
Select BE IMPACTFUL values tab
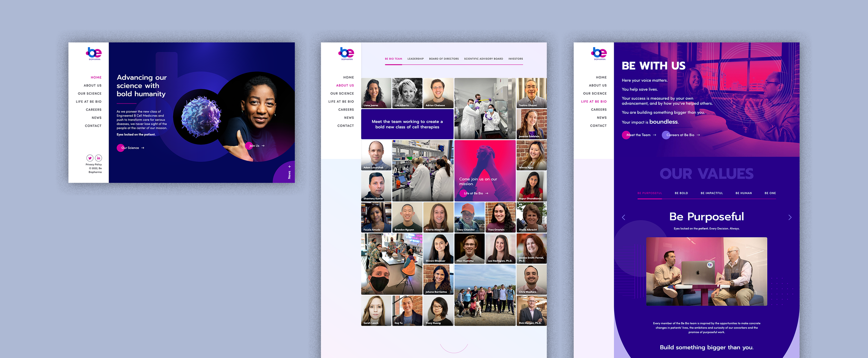tap(712, 193)
